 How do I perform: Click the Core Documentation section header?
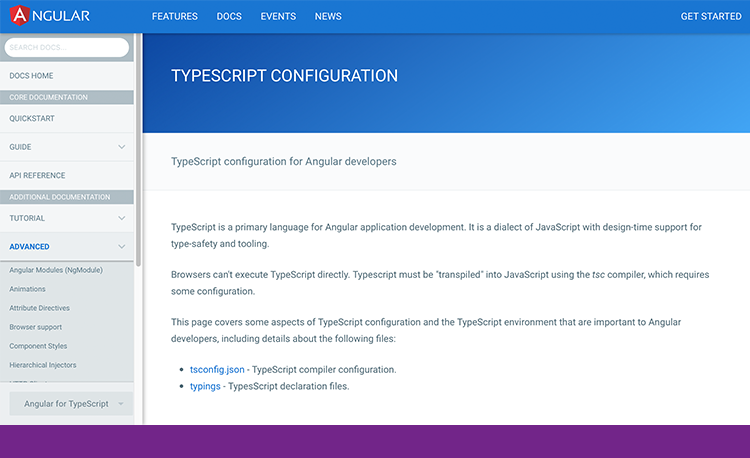pos(67,97)
